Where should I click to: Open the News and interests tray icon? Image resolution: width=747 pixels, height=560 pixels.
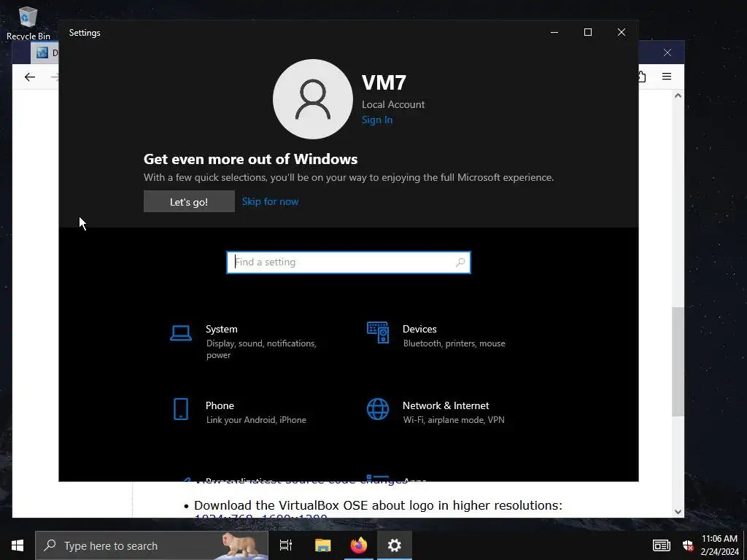coord(661,545)
